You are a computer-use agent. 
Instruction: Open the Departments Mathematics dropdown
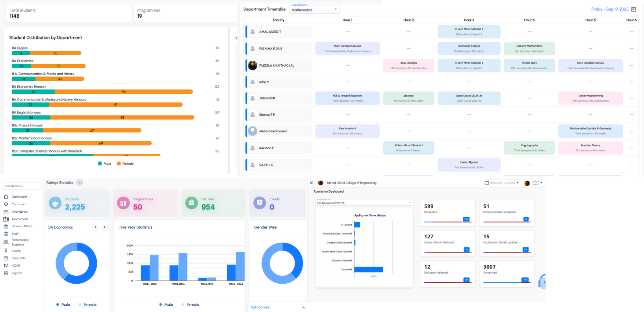pyautogui.click(x=314, y=9)
